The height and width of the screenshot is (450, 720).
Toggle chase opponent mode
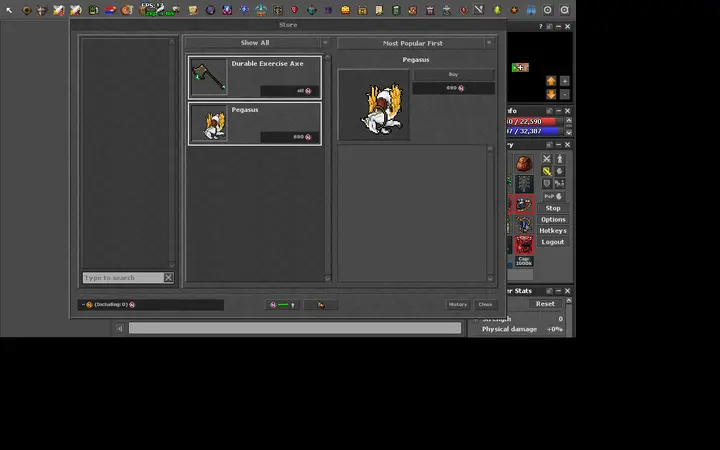click(560, 171)
